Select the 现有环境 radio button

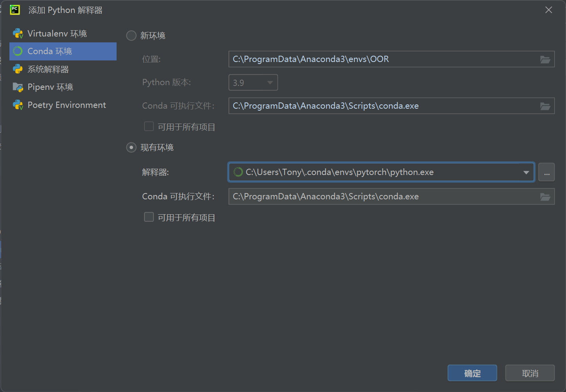(131, 148)
